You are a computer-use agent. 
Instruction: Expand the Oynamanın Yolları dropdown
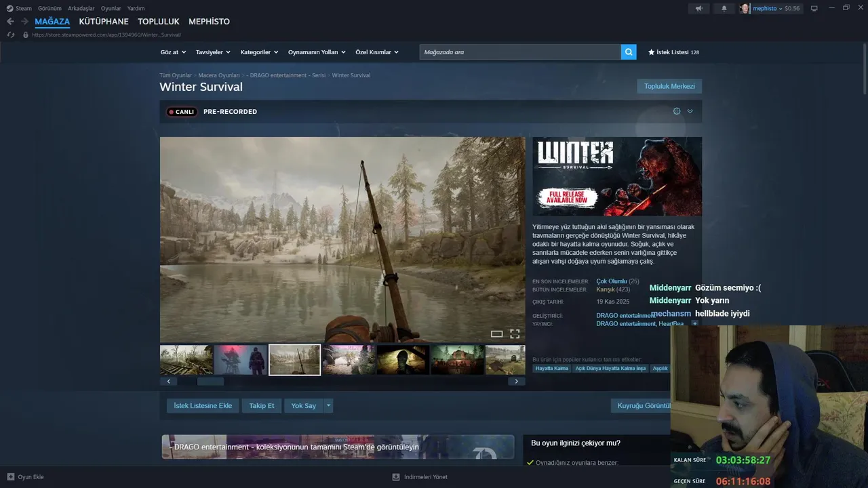pos(317,52)
